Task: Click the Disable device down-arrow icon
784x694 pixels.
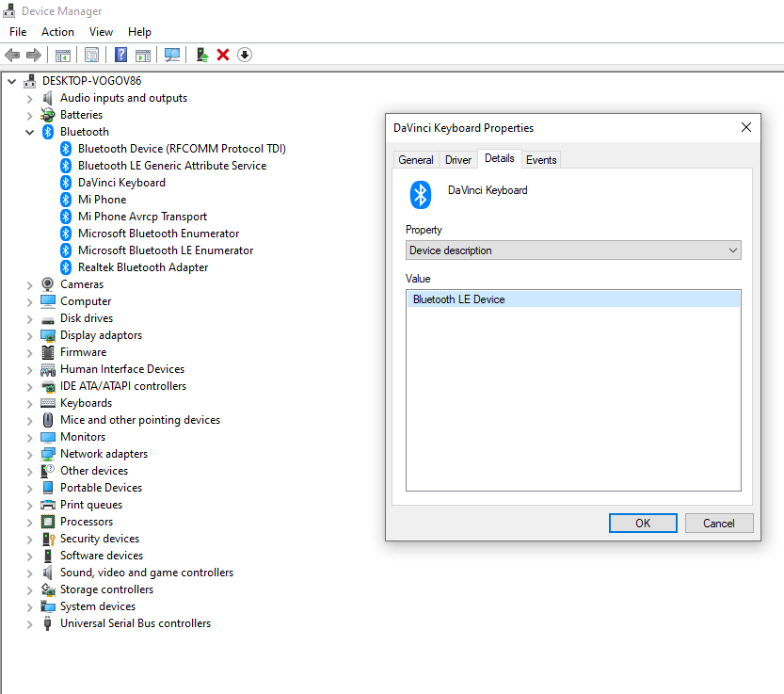Action: point(245,55)
